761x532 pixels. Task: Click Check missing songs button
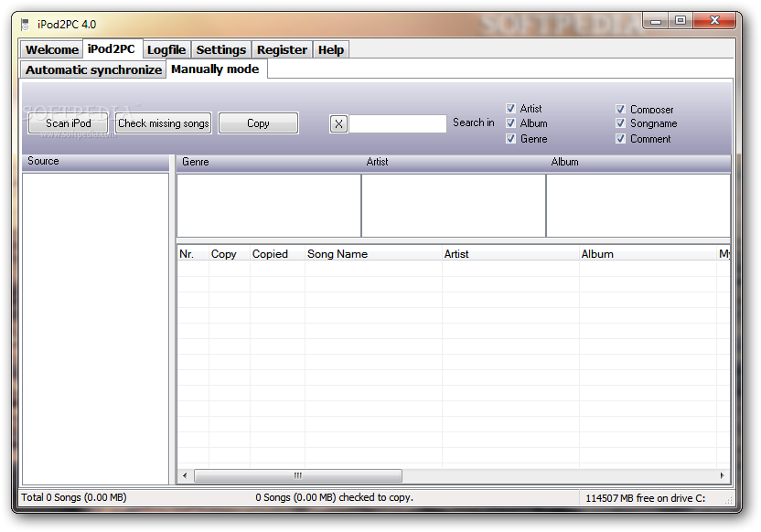[164, 123]
